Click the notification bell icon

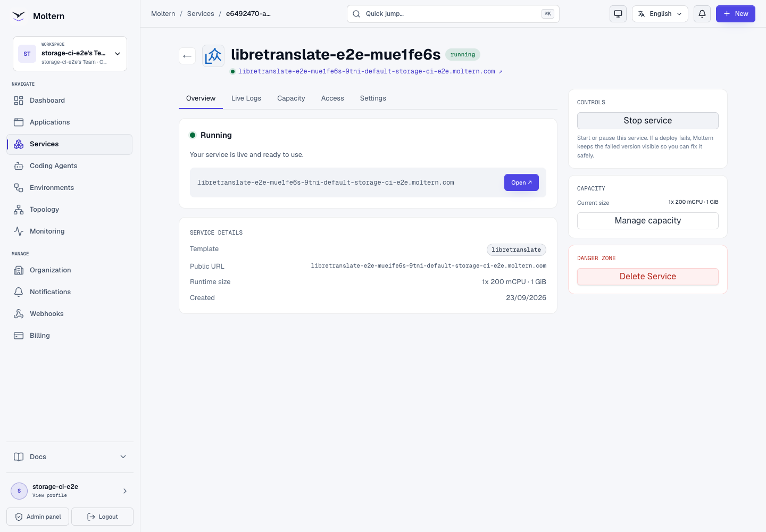pos(702,14)
